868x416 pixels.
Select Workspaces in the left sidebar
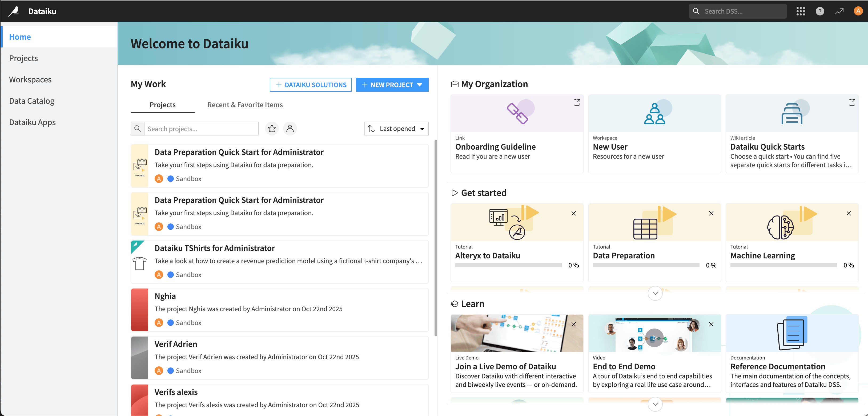[30, 79]
